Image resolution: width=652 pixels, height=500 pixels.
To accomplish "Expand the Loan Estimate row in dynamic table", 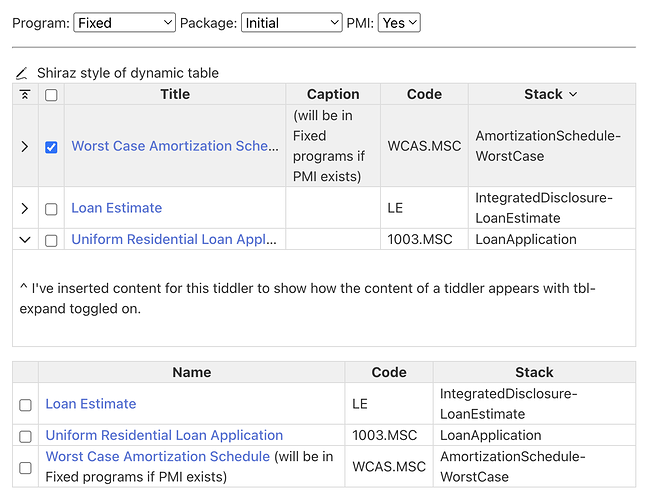I will click(x=25, y=208).
